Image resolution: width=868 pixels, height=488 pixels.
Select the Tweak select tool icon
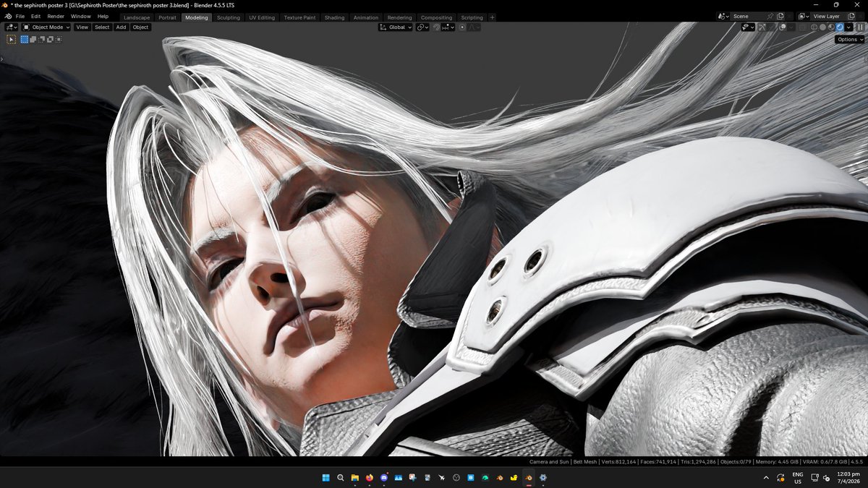coord(12,39)
